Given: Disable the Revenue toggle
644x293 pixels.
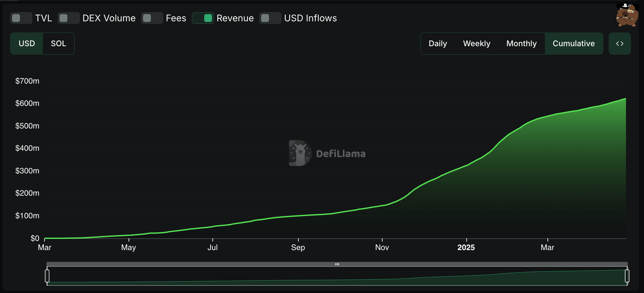Looking at the screenshot, I should pyautogui.click(x=203, y=18).
